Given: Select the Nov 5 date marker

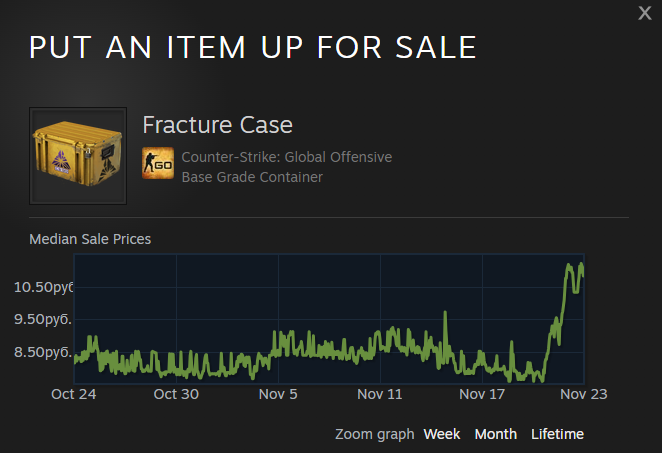Looking at the screenshot, I should coord(278,394).
